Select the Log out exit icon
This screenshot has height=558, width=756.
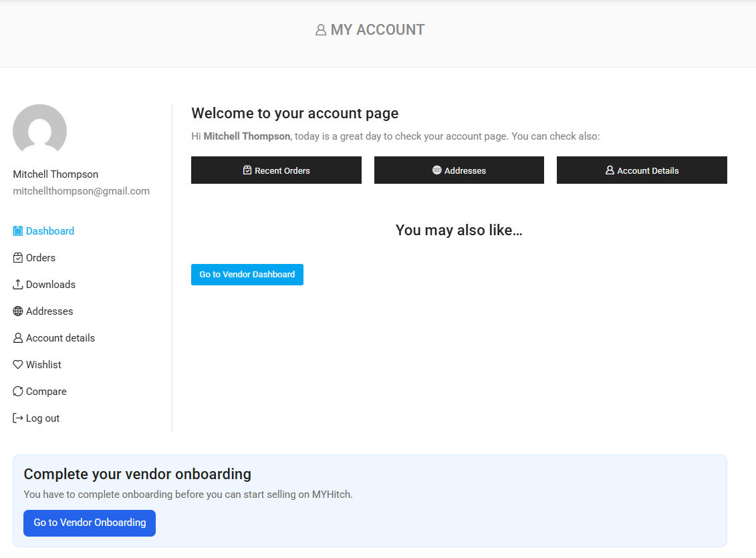point(17,418)
